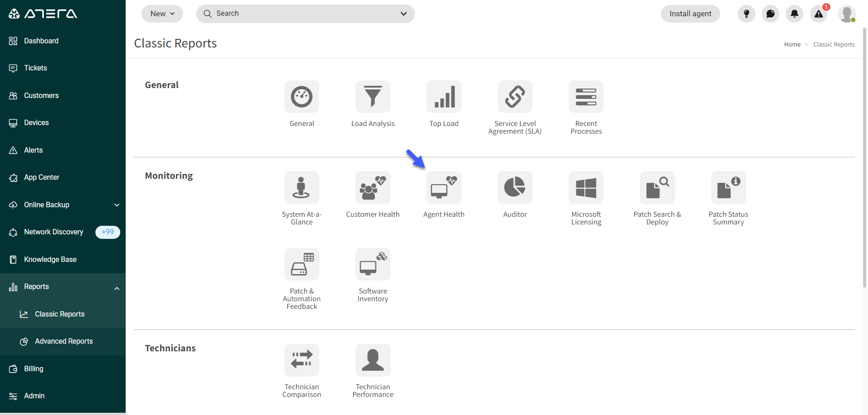Open the Customer Health report
The width and height of the screenshot is (868, 415).
373,187
